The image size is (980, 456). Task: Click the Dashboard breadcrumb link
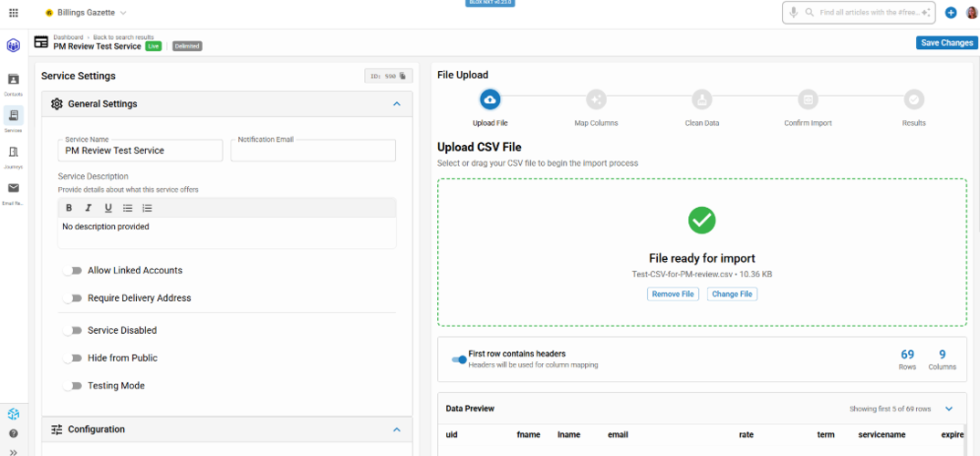(68, 37)
